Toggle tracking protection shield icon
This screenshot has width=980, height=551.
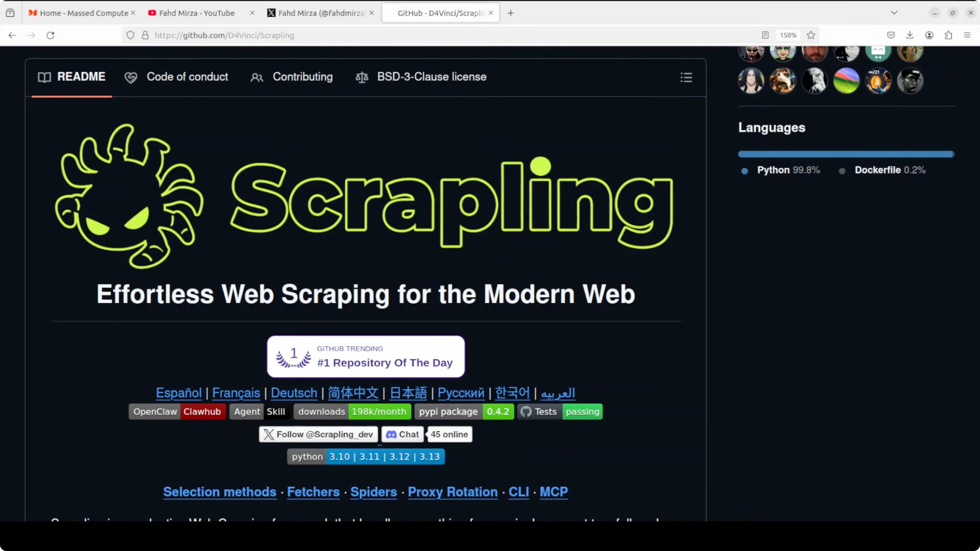coord(130,35)
